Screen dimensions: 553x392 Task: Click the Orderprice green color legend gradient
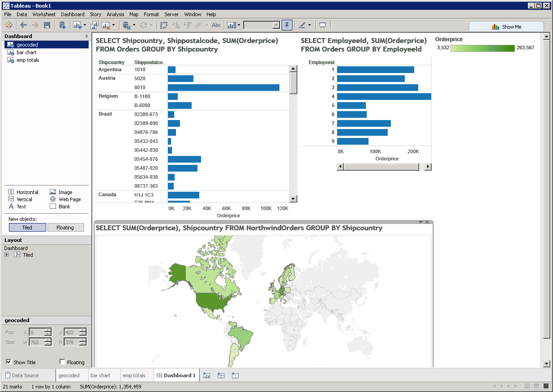coord(483,48)
